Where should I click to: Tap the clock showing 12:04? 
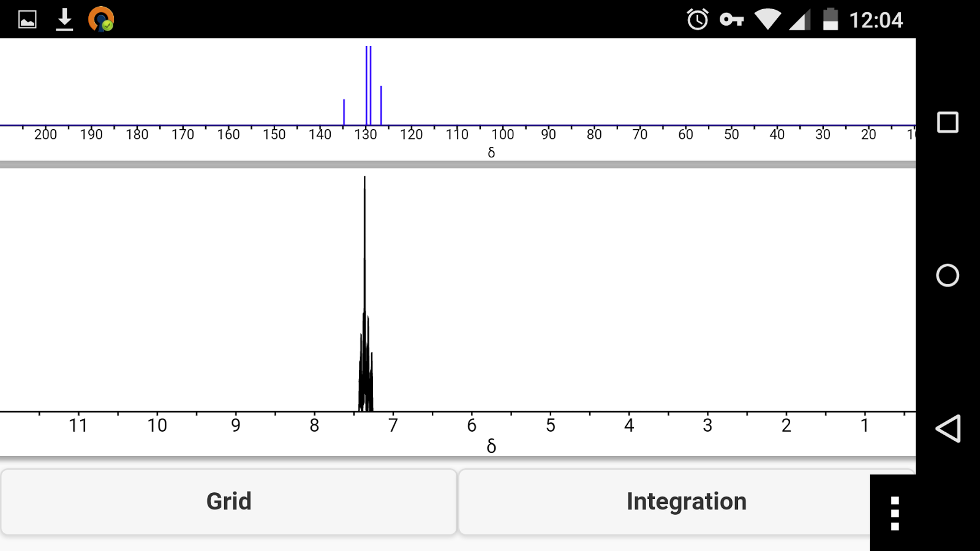coord(875,20)
